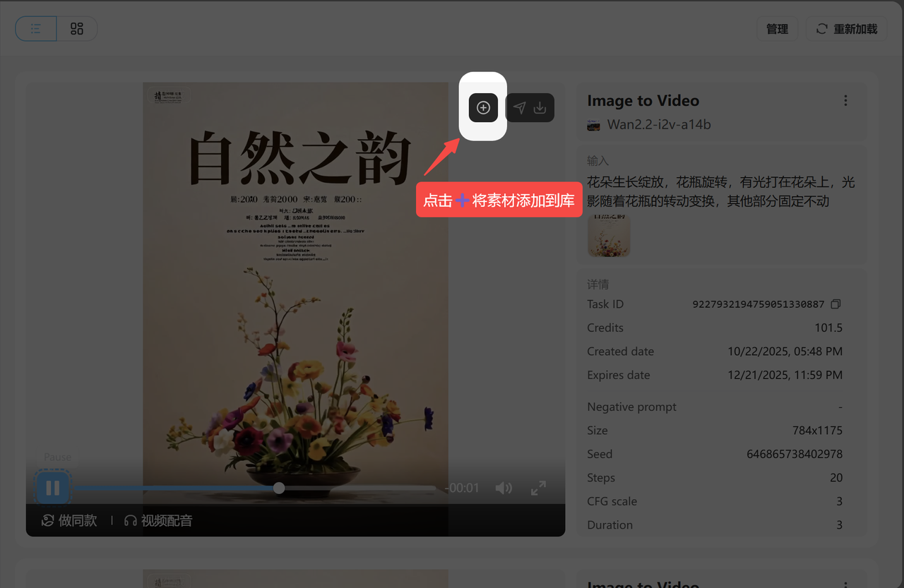Image resolution: width=904 pixels, height=588 pixels.
Task: Switch to list view layout
Action: click(36, 29)
